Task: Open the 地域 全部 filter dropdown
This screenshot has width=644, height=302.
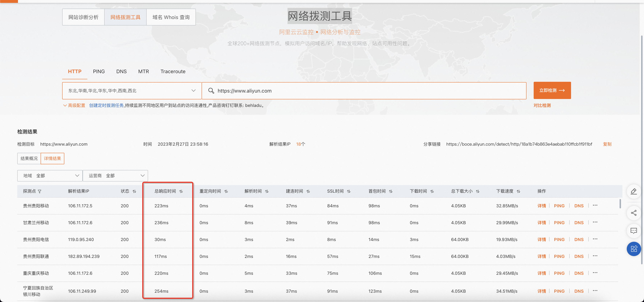Action: tap(50, 176)
